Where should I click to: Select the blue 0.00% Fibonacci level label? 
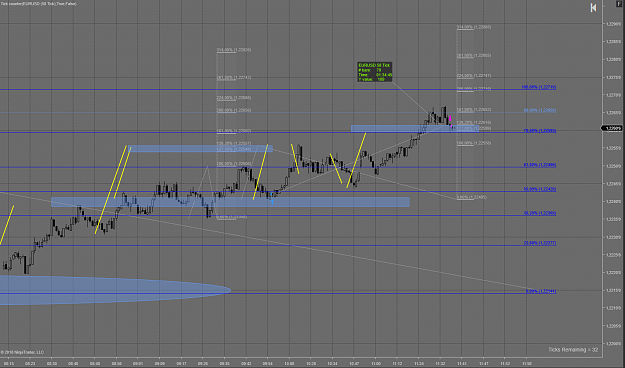[x=541, y=291]
